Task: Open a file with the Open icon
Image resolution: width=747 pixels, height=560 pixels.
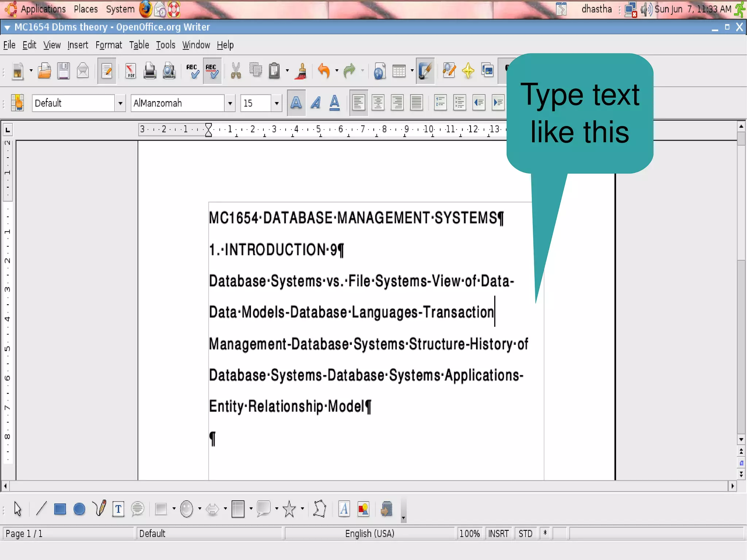Action: pyautogui.click(x=44, y=71)
